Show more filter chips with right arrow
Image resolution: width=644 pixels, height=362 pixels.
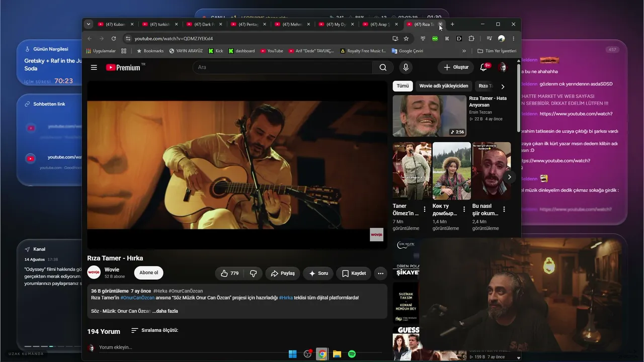[x=503, y=86]
